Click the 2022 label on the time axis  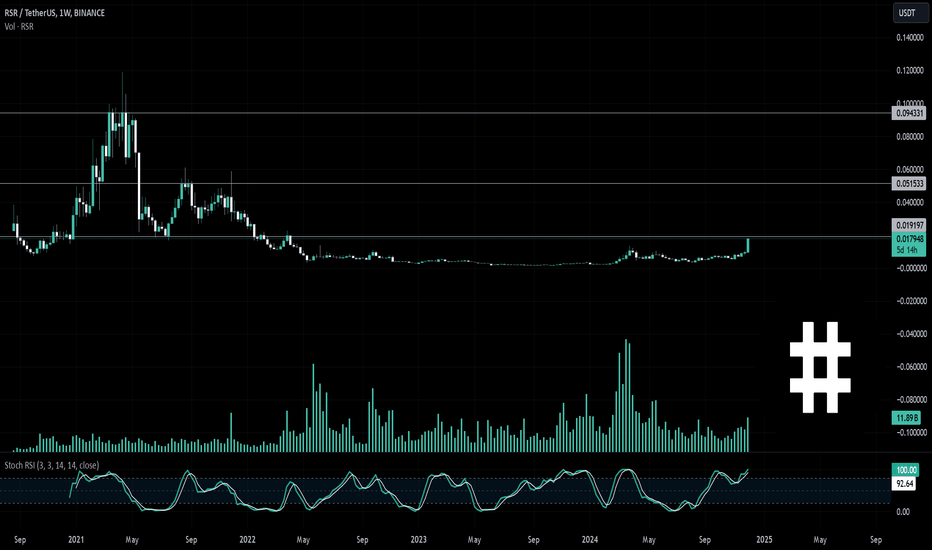click(247, 540)
